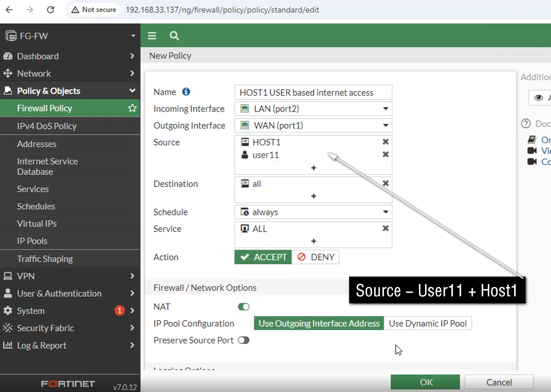Click the Documentation help icon

coord(526,124)
